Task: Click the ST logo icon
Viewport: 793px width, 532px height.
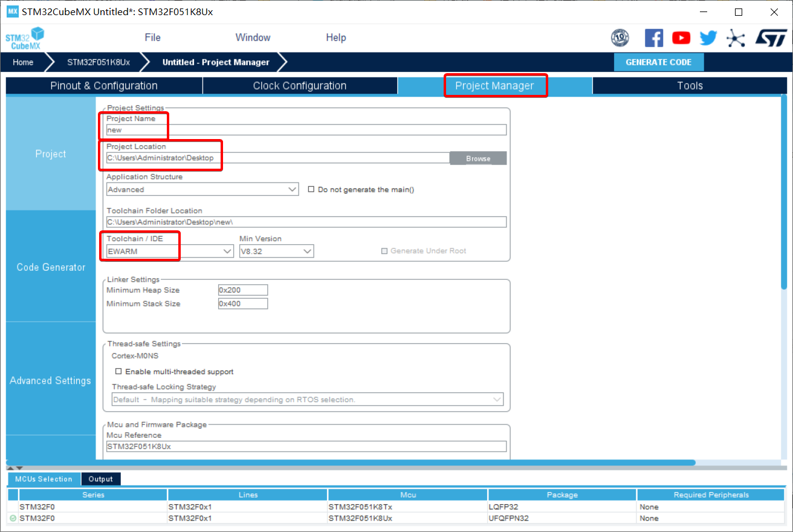Action: point(771,38)
